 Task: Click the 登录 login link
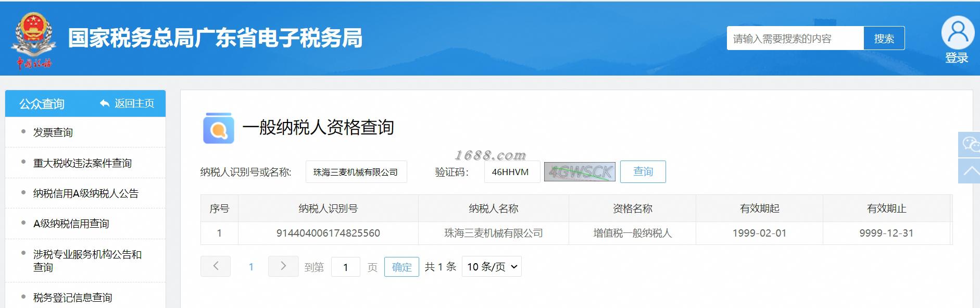(957, 58)
